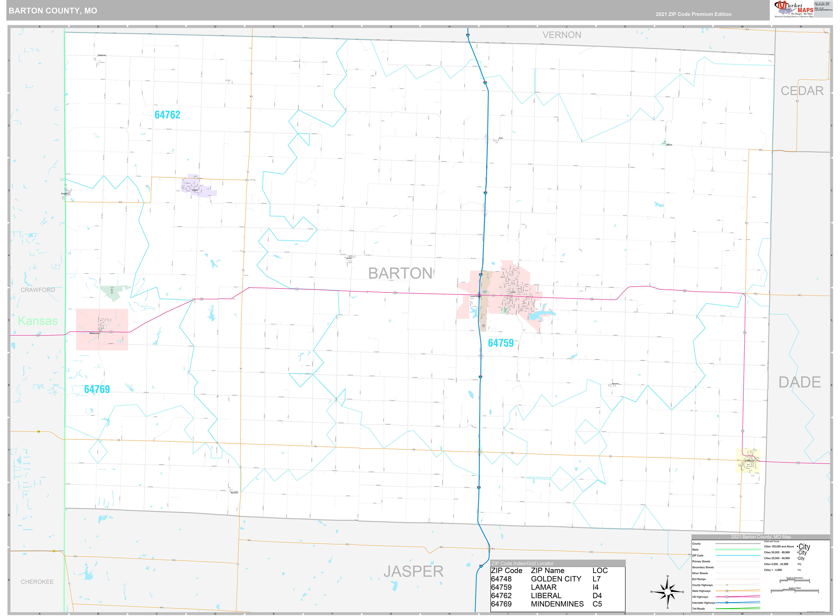Select the JASPER county label
The image size is (840, 616).
[414, 571]
